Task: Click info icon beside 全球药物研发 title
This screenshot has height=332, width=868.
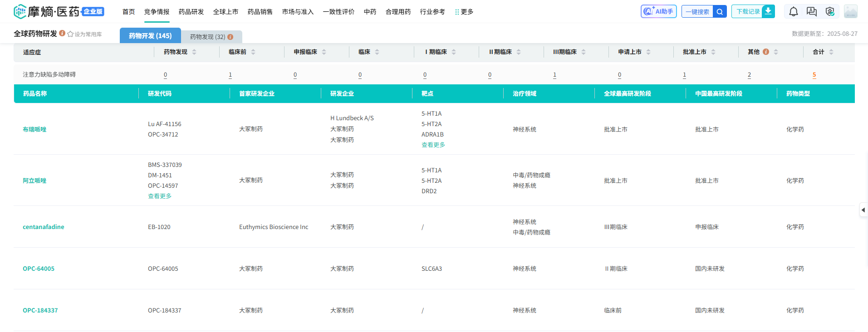Action: (62, 33)
